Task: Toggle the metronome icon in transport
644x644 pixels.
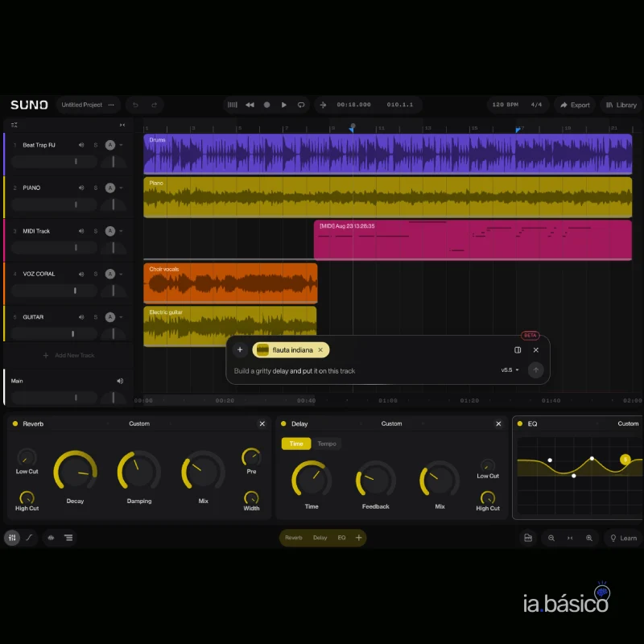Action: (233, 105)
